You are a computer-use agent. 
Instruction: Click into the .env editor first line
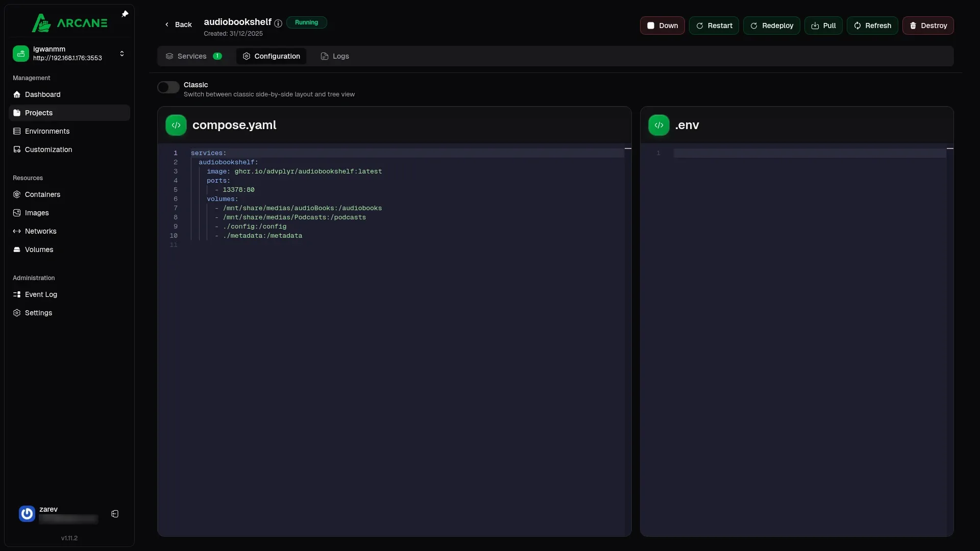pos(809,153)
